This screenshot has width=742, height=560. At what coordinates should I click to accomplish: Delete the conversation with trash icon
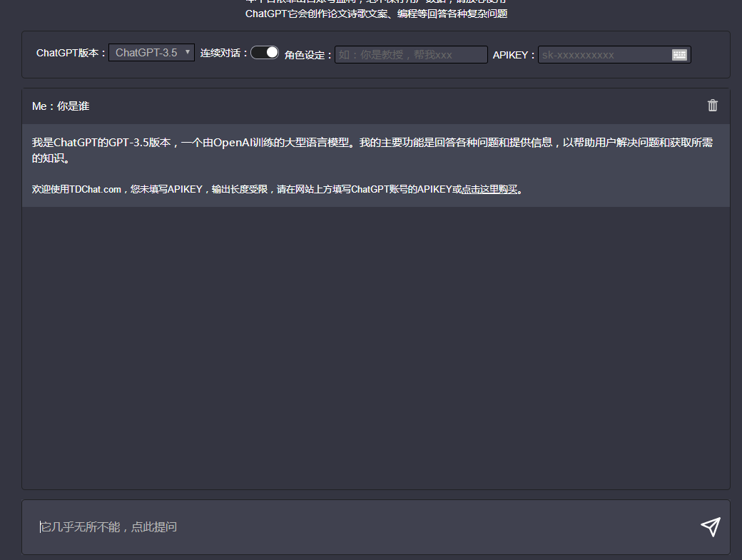click(x=713, y=106)
